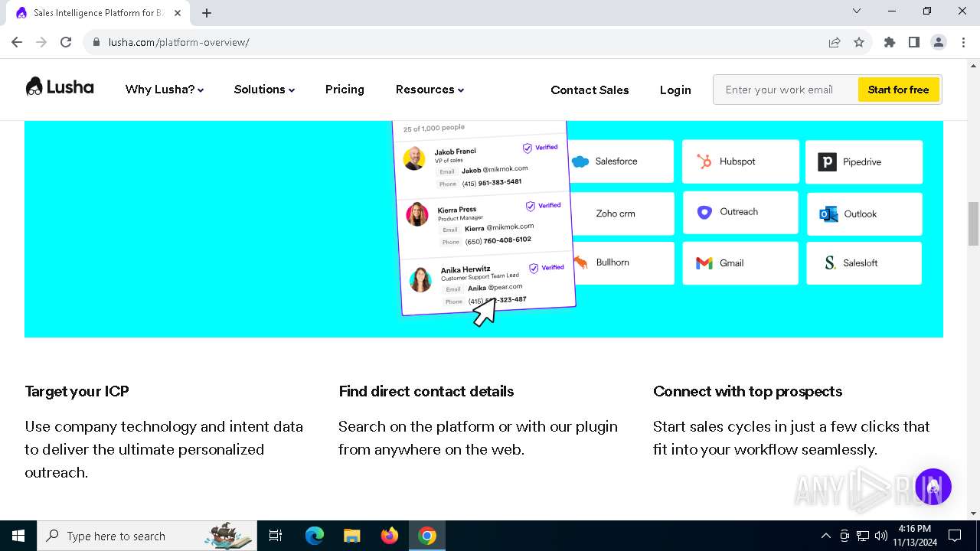This screenshot has height=551, width=980.
Task: Select the Pipedrive integration card
Action: 864,162
